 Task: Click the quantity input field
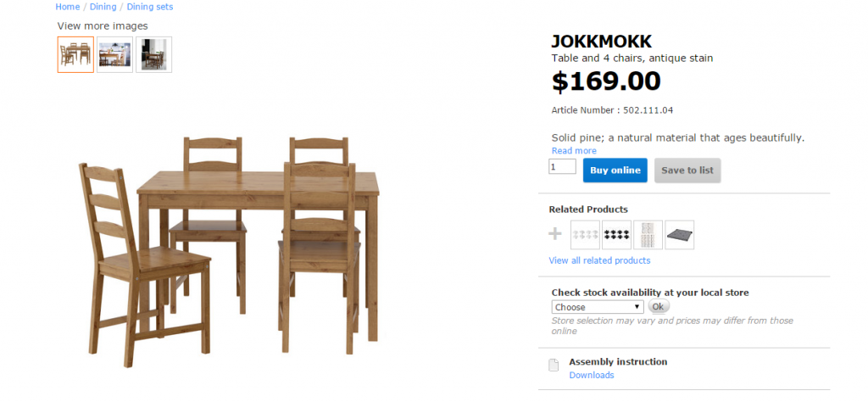562,167
